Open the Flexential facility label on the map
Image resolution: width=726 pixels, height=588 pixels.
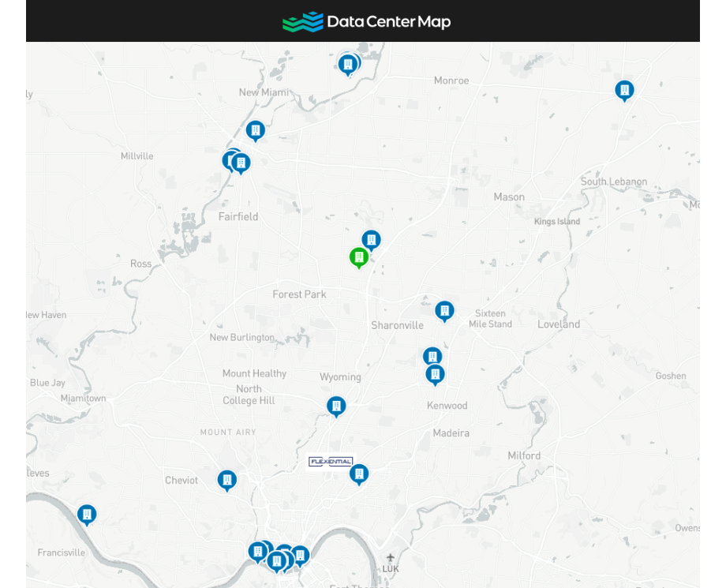click(x=331, y=462)
